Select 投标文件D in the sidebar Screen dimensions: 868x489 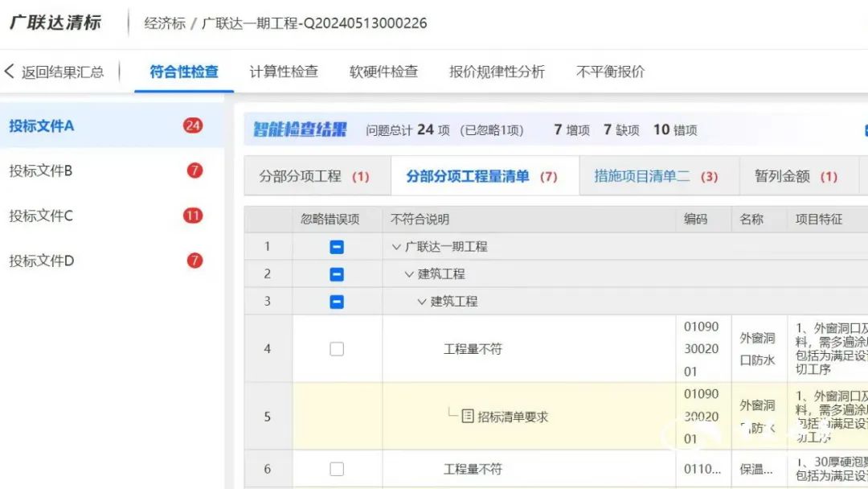pyautogui.click(x=112, y=261)
